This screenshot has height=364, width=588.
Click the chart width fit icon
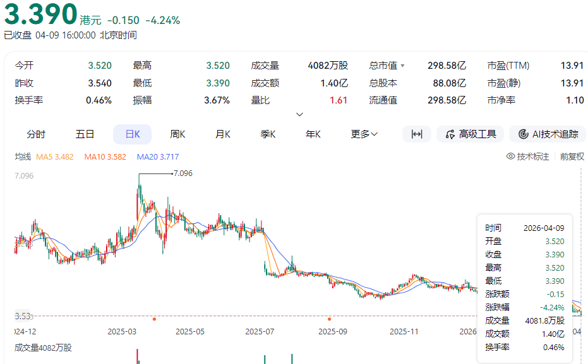point(416,134)
